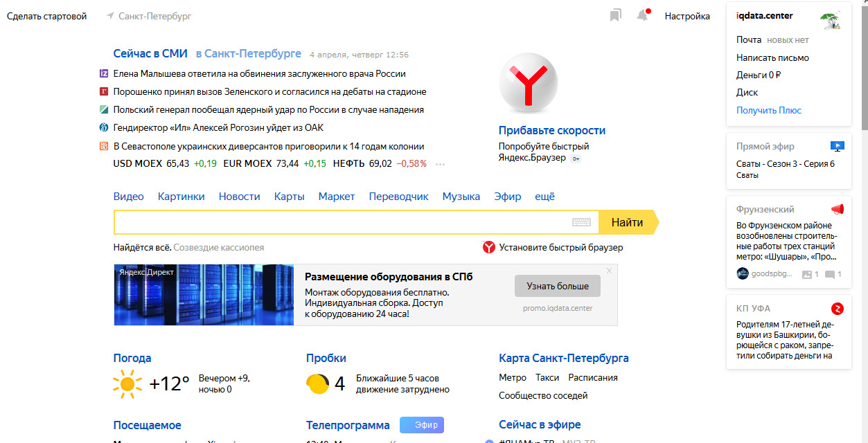This screenshot has width=868, height=443.
Task: Open the Сейчас в эфире heading
Action: (540, 424)
